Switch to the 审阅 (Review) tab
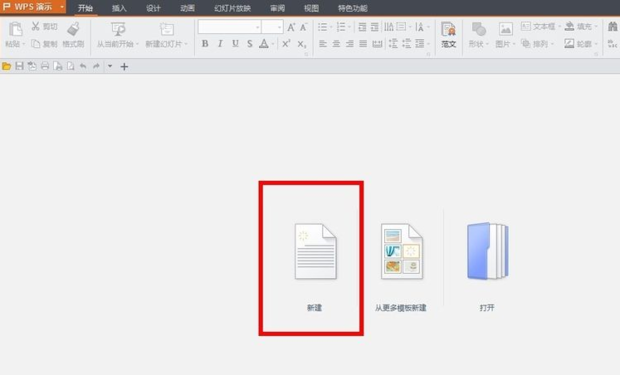This screenshot has width=620, height=375. pos(277,8)
